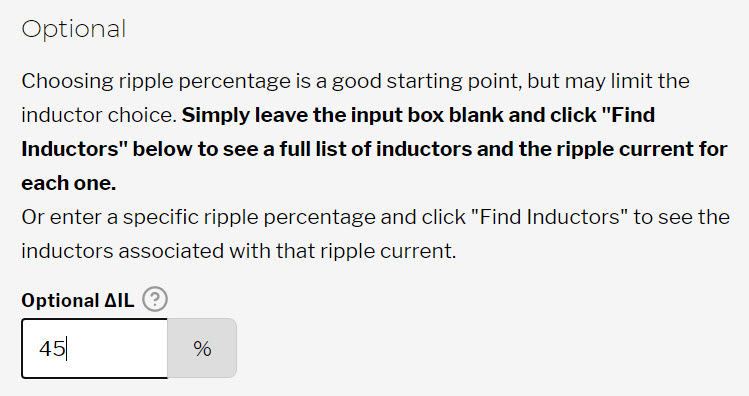Click the empty area right of 45 in the input
This screenshot has height=396, width=749.
[117, 348]
